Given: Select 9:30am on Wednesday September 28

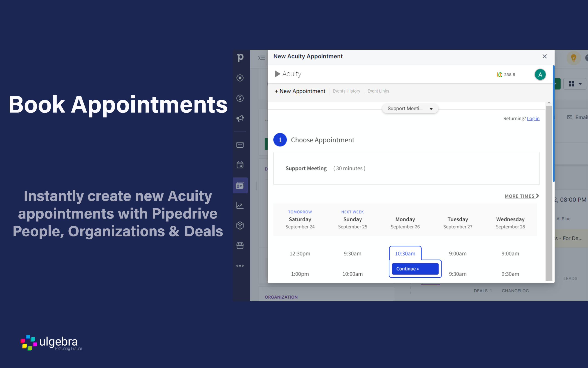Looking at the screenshot, I should pos(510,274).
